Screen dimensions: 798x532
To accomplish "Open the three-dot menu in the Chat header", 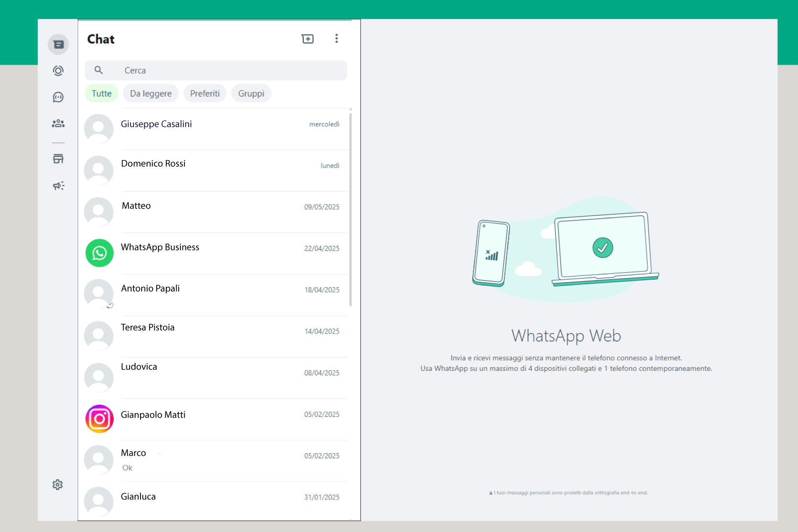I will click(x=337, y=39).
